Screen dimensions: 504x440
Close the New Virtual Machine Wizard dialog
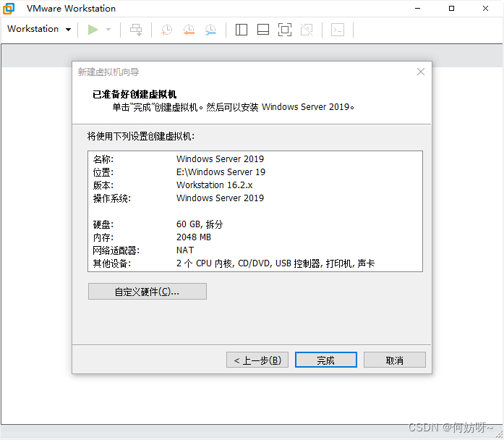tap(420, 72)
